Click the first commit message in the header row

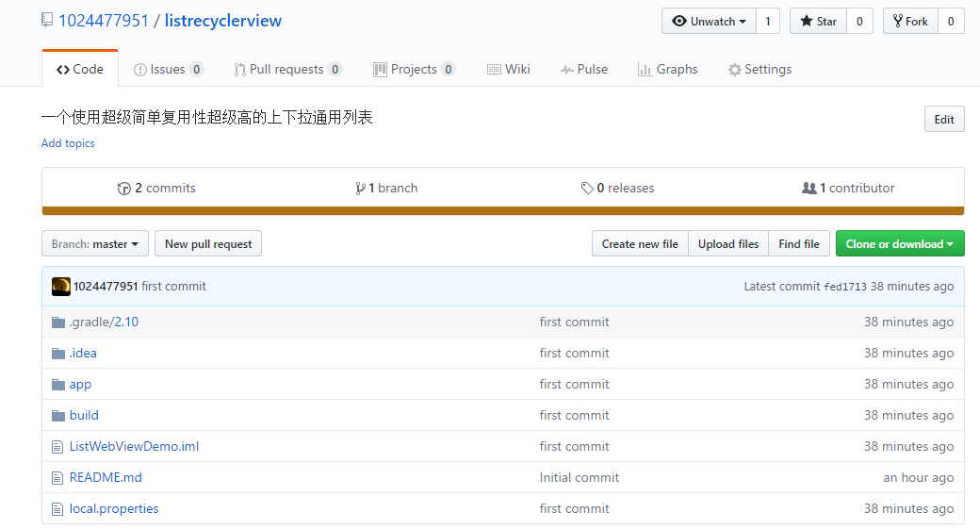(173, 287)
